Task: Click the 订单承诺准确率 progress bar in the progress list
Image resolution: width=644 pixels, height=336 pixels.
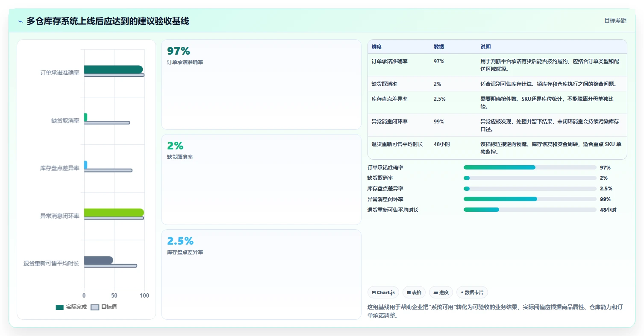Action: (530, 167)
